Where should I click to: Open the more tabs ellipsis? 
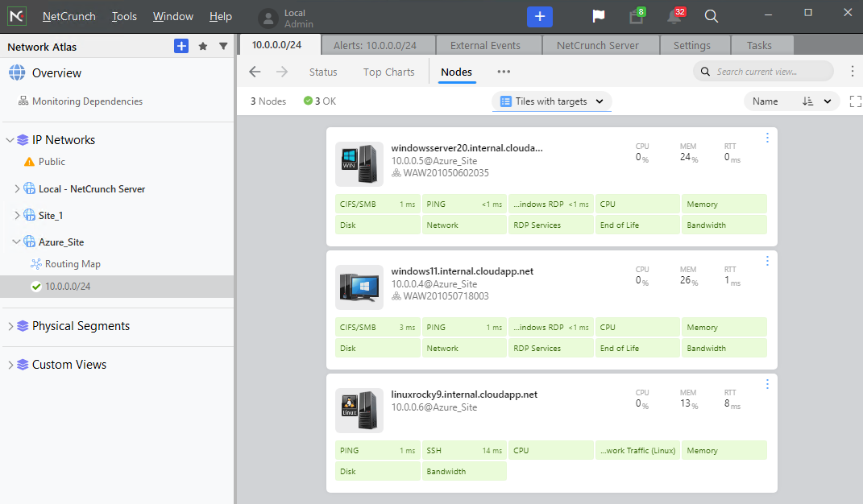(x=504, y=72)
